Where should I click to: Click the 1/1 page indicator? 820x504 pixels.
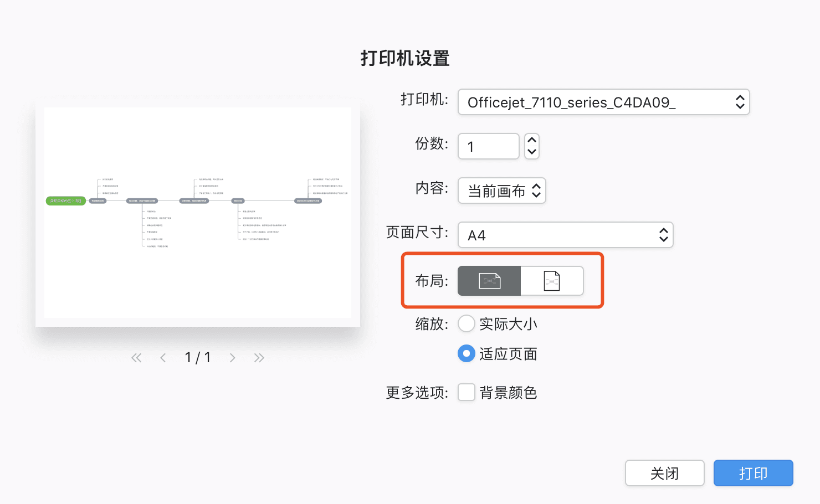198,357
